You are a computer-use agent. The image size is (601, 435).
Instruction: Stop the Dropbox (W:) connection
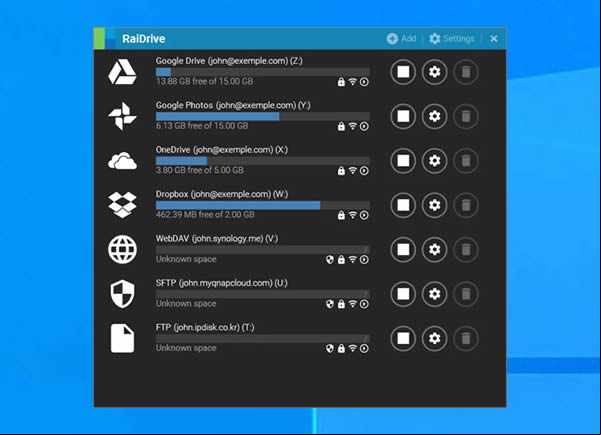click(403, 205)
